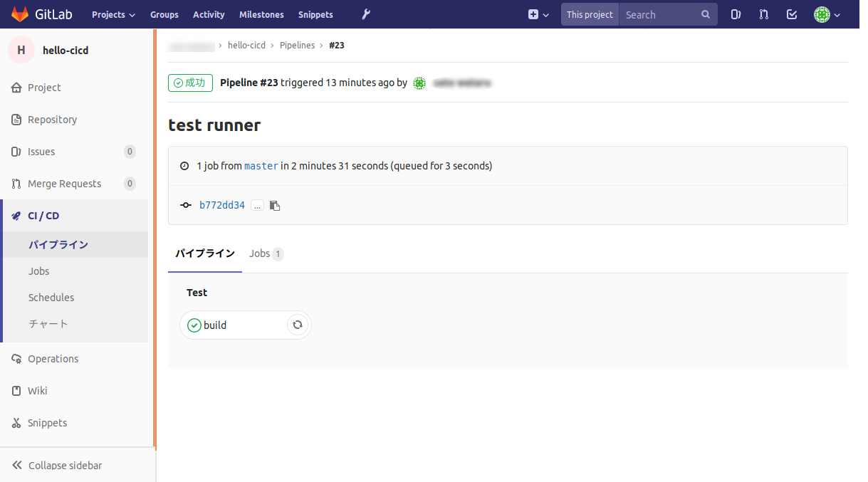Open the new item plus dropdown
The height and width of the screenshot is (482, 868).
pos(538,14)
